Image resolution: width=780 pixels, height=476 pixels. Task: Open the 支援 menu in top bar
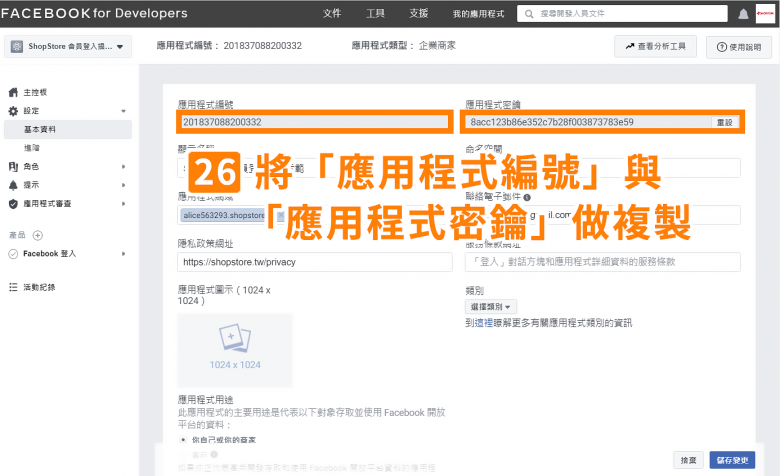tap(419, 13)
